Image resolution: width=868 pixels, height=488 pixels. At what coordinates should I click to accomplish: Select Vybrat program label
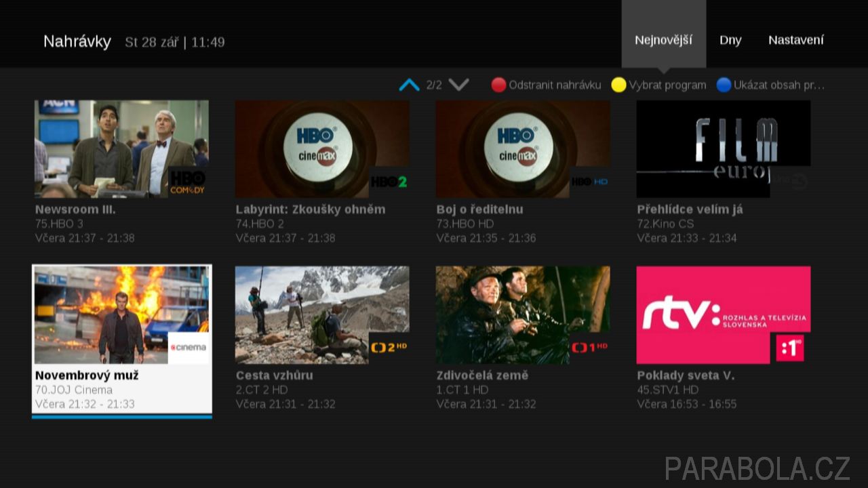(x=667, y=85)
